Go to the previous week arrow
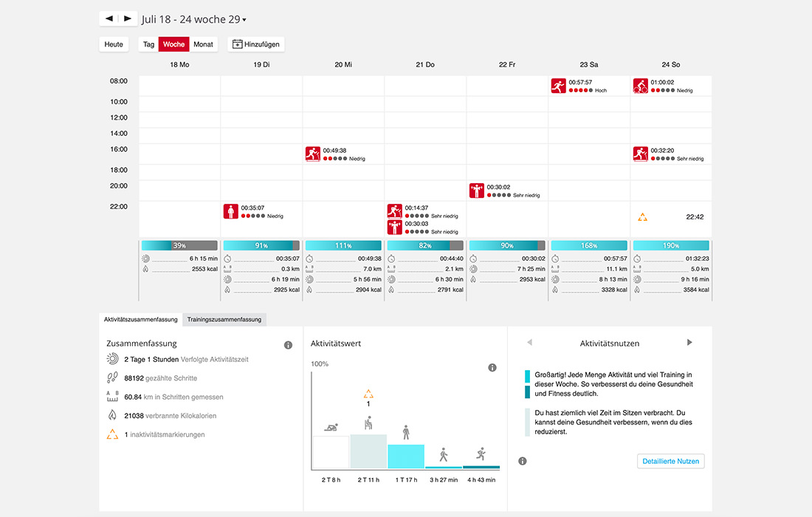Image resolution: width=812 pixels, height=517 pixels. click(109, 18)
